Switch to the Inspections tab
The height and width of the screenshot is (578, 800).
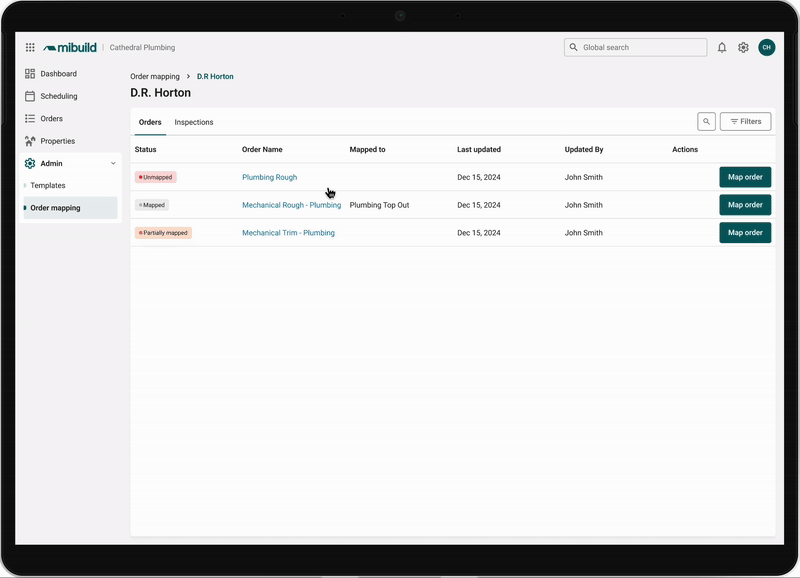[194, 122]
